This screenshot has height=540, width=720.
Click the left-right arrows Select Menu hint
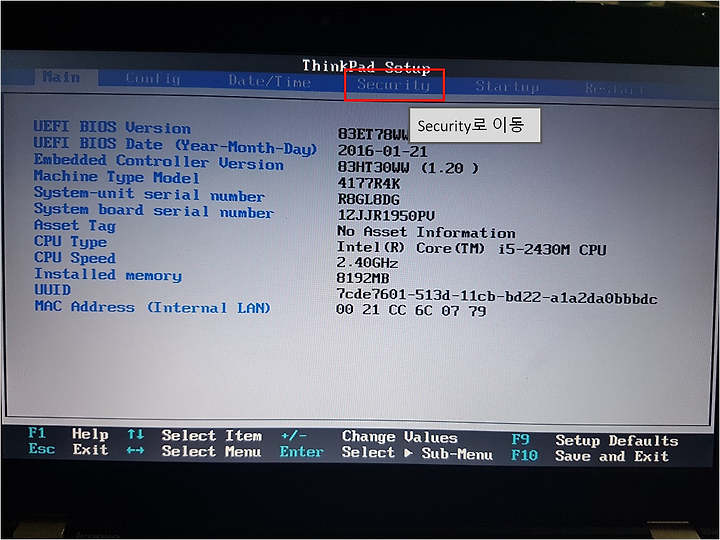pos(194,451)
